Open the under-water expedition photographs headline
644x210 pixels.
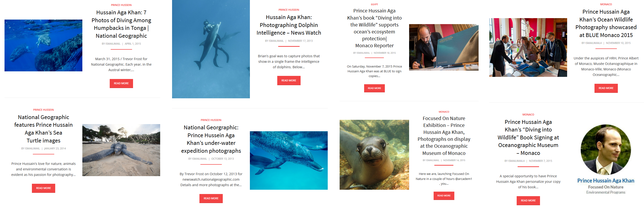[x=211, y=139]
